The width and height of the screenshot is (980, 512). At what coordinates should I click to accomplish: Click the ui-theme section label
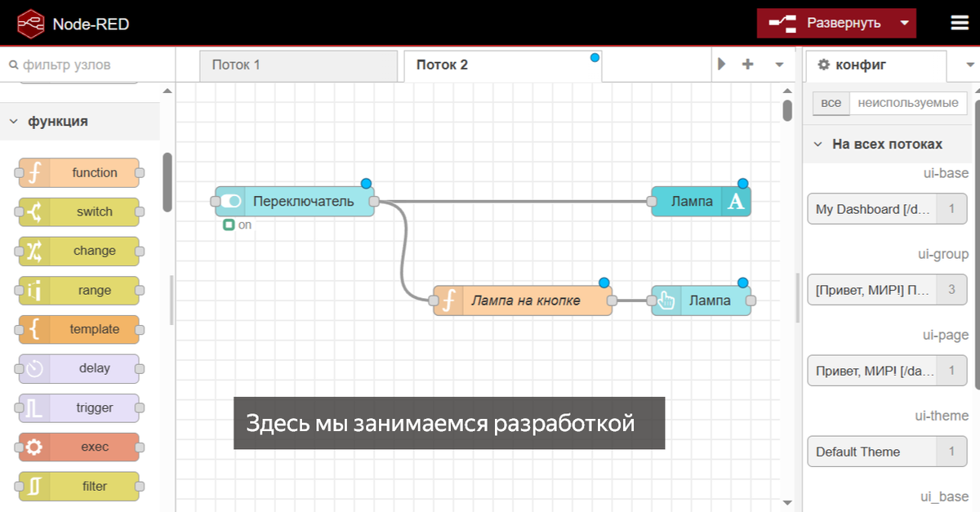pyautogui.click(x=941, y=416)
